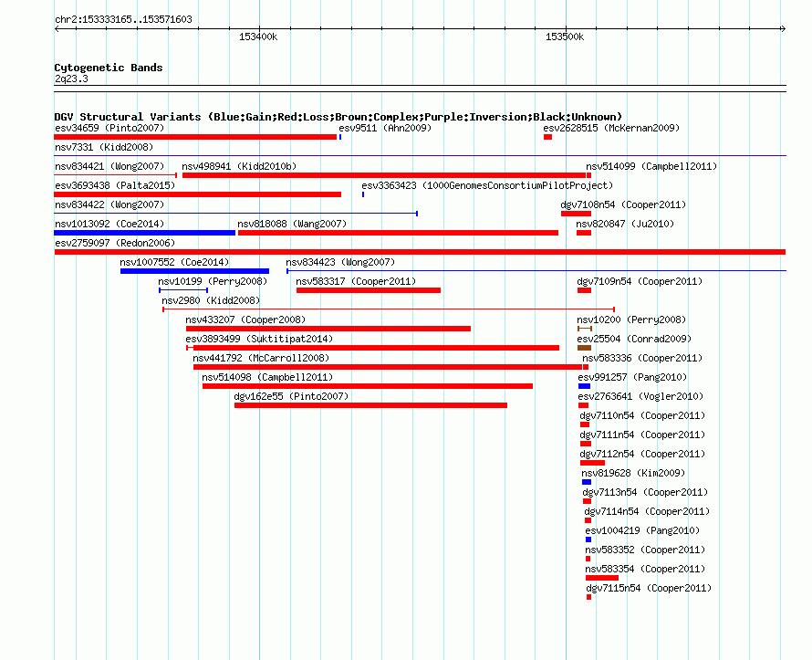Open dgv162e55 (Pinto2007) label

click(x=292, y=396)
